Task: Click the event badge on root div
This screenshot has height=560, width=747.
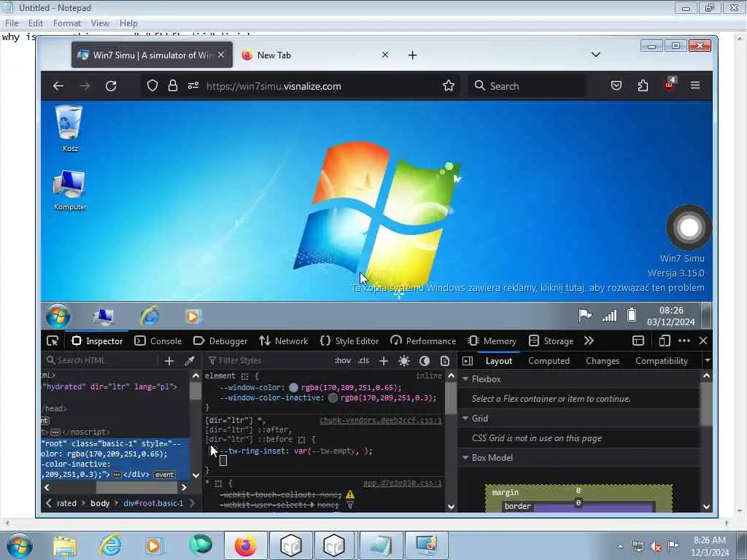Action: 164,475
